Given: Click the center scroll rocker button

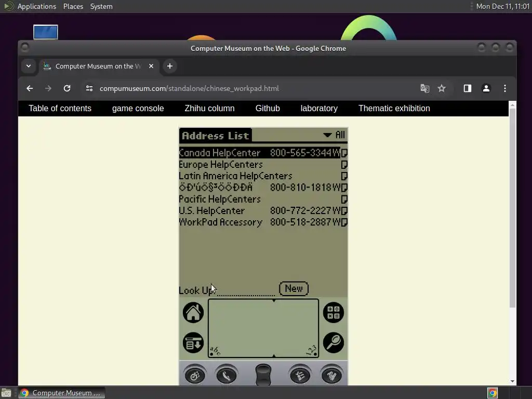Looking at the screenshot, I should coord(263,375).
